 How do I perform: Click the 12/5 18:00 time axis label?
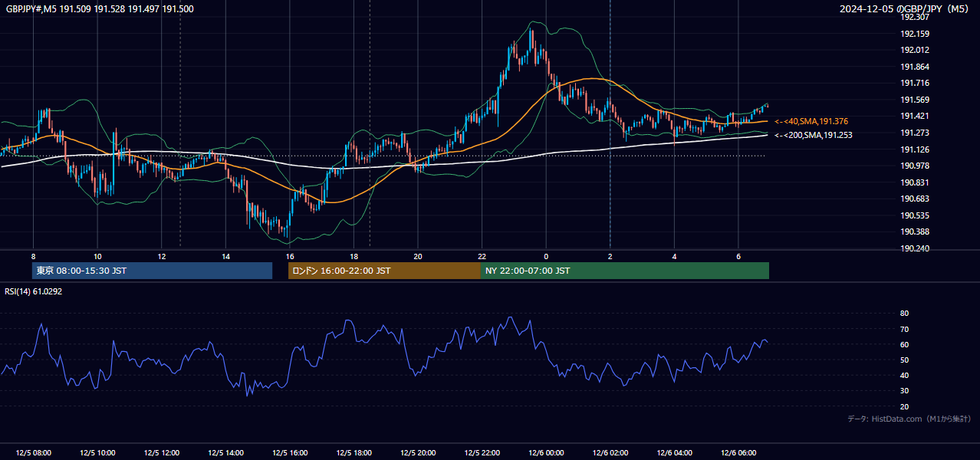coord(354,453)
